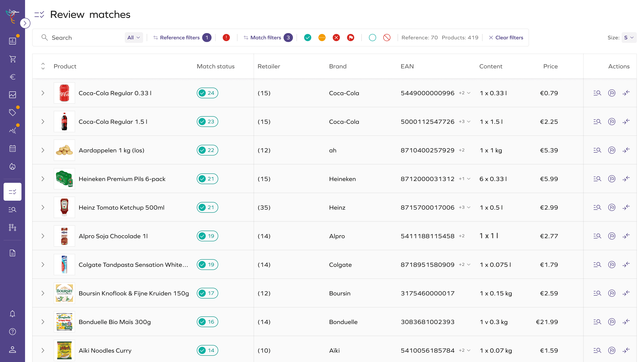Open the notifications bell icon

tap(13, 314)
